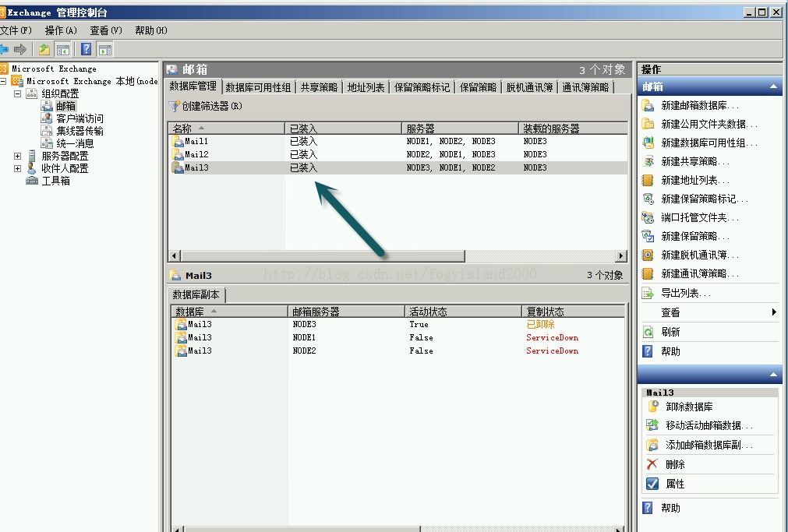
Task: Click the 卸除数据库 icon for Mail3
Action: (x=653, y=407)
